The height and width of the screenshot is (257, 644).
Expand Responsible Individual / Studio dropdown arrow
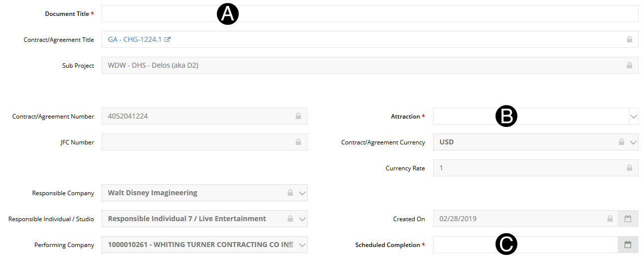tap(302, 219)
